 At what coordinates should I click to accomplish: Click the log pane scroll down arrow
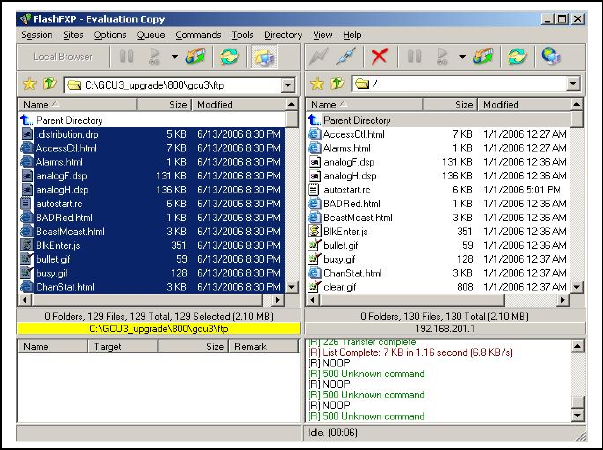tap(577, 415)
